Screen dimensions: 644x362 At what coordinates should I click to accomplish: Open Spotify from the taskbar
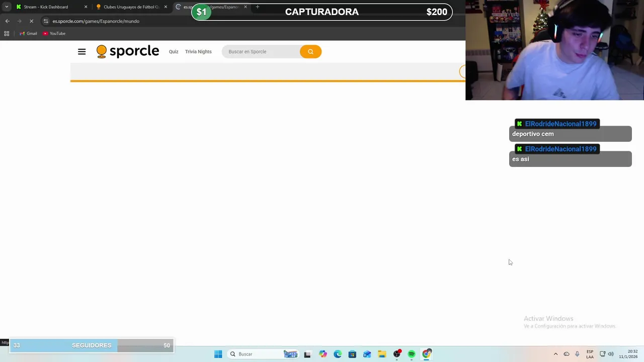coord(412,354)
